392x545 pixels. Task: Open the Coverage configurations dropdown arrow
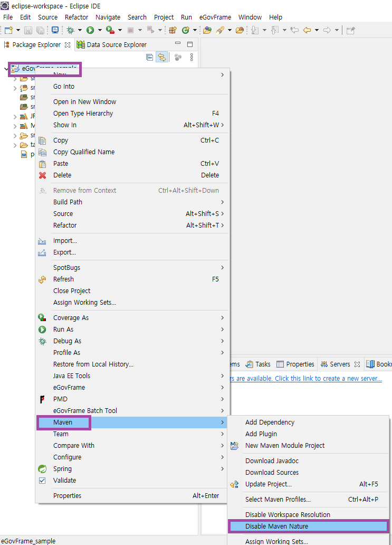pos(120,30)
